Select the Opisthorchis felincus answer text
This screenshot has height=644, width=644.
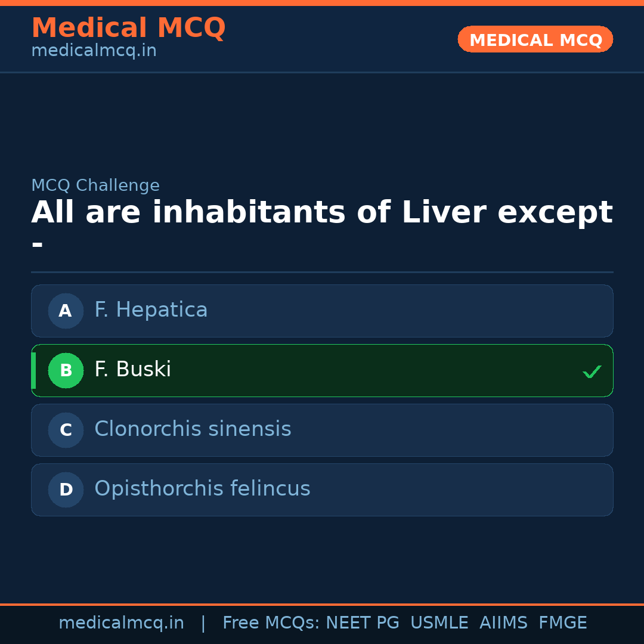[202, 489]
